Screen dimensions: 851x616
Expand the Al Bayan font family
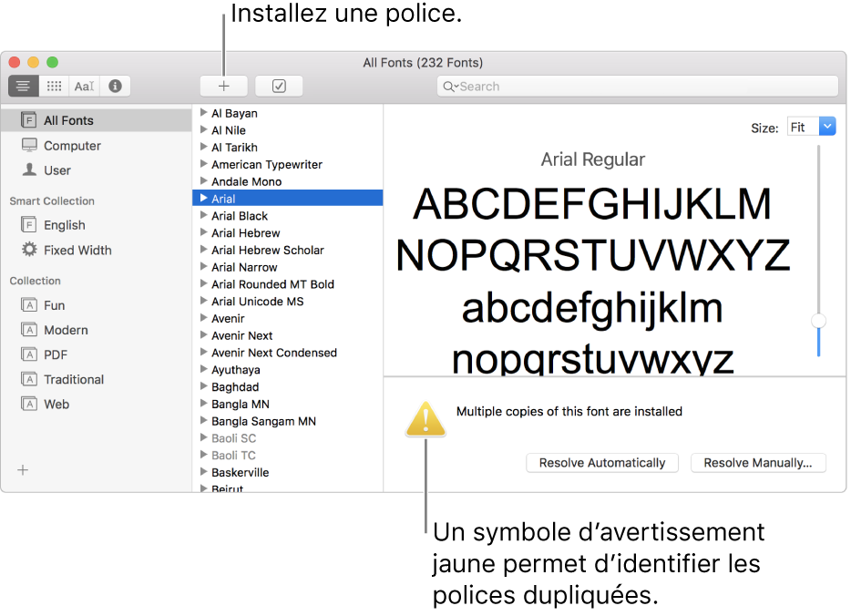pos(203,112)
